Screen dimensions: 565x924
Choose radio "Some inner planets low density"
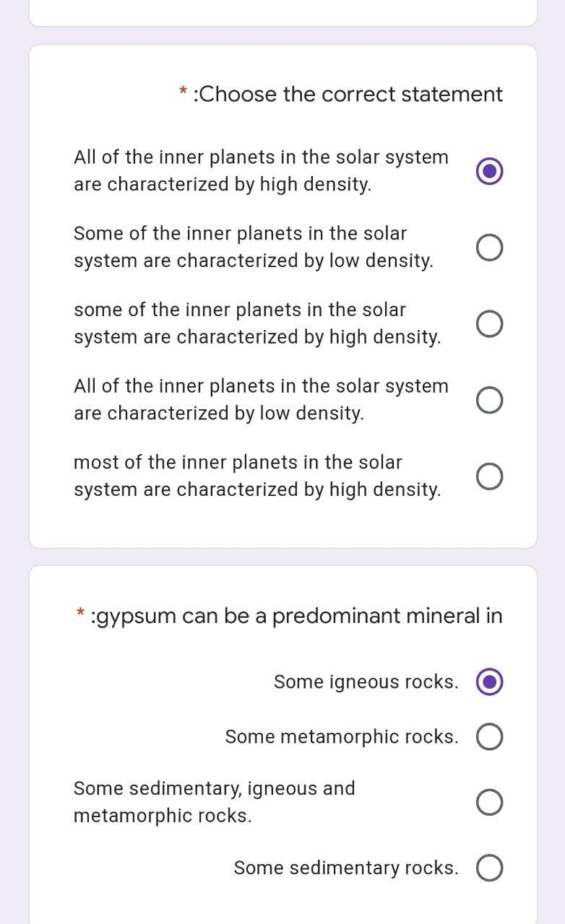(x=490, y=248)
